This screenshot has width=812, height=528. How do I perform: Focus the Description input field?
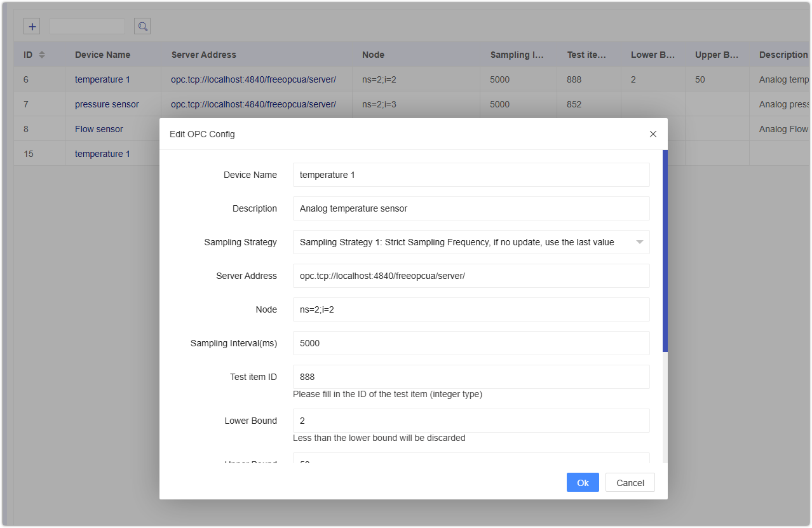(471, 208)
